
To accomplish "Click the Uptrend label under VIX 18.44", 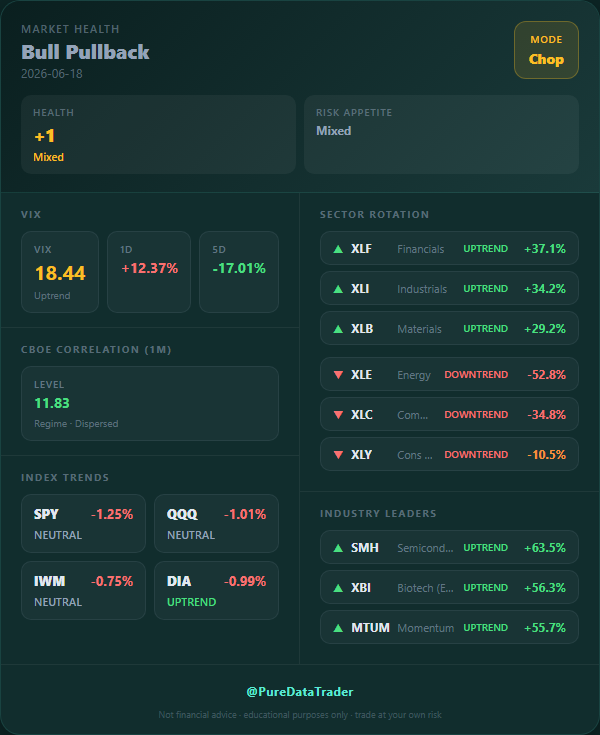I will pyautogui.click(x=52, y=296).
